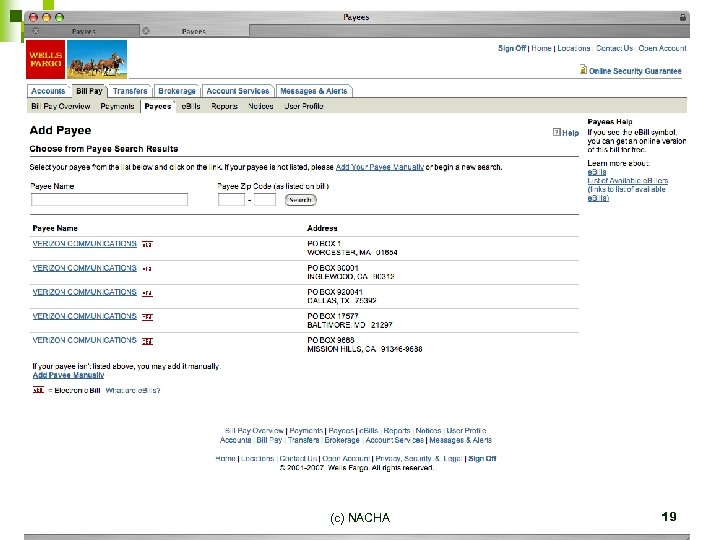Click the Sign Off link at top
Viewport: 720px width, 540px height.
pyautogui.click(x=512, y=48)
